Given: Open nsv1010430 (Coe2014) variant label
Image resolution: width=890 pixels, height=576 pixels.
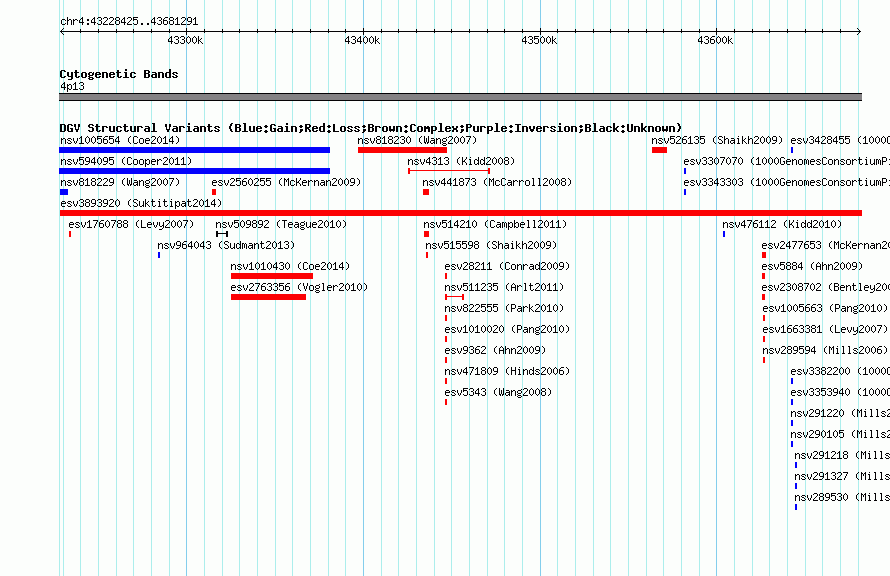Looking at the screenshot, I should point(290,266).
